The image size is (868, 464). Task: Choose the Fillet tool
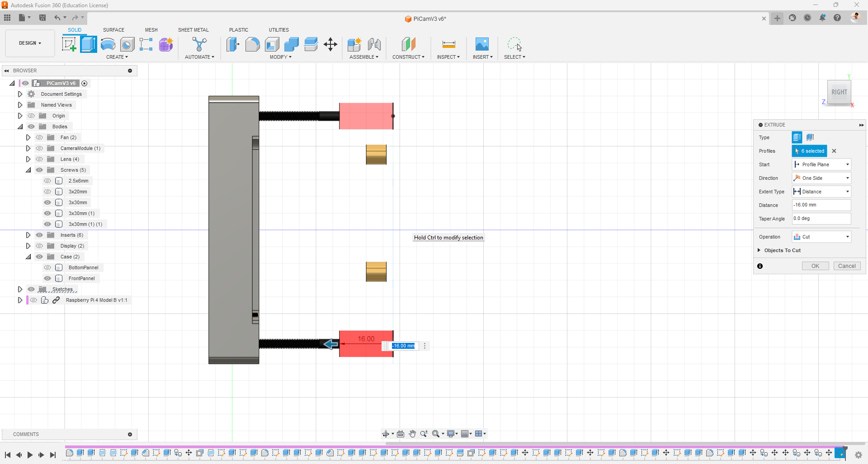coord(252,44)
